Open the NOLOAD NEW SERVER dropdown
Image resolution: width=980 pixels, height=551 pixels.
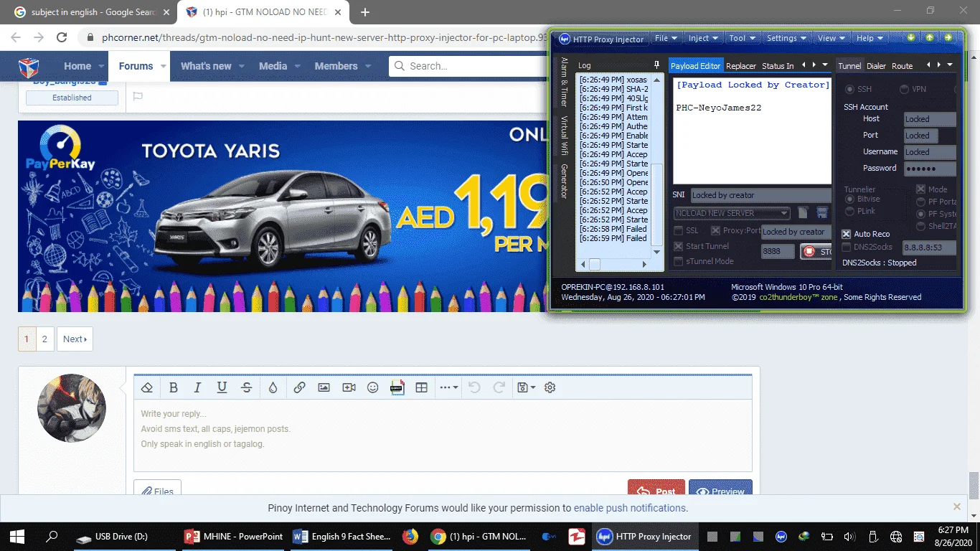(x=732, y=213)
